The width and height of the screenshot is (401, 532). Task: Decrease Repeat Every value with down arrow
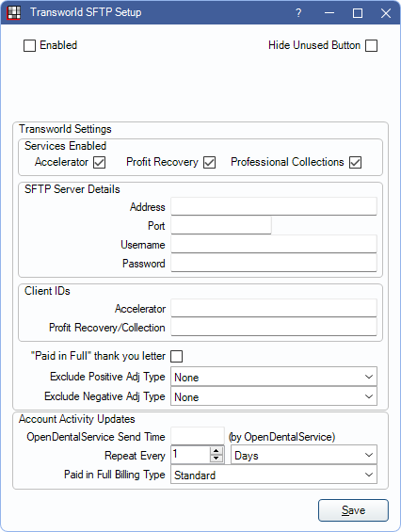coord(217,459)
